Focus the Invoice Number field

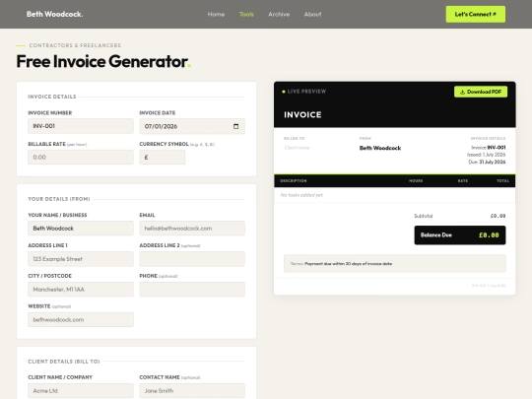point(81,126)
